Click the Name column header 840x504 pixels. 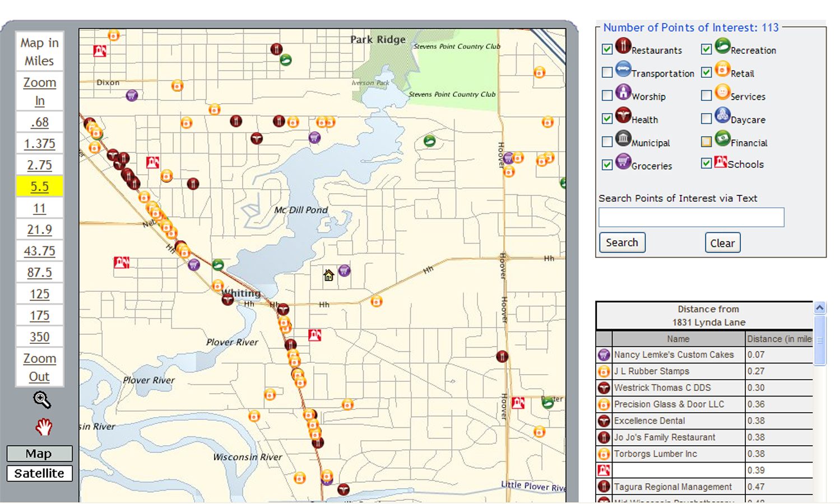coord(678,339)
